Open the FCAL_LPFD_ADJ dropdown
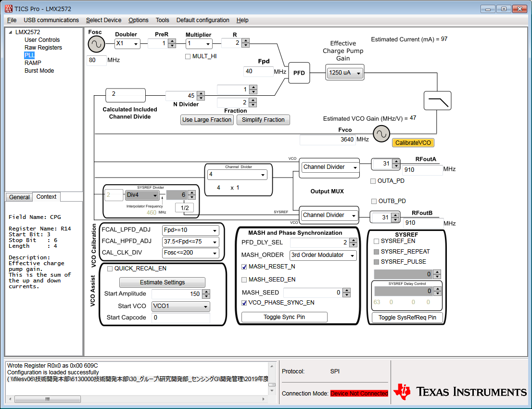The image size is (532, 409). coord(190,230)
